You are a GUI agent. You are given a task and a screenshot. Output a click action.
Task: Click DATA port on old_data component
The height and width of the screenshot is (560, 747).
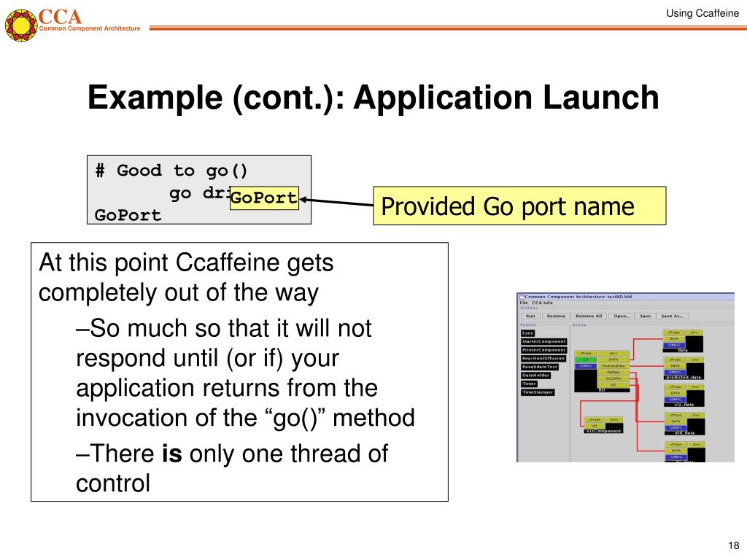point(676,421)
